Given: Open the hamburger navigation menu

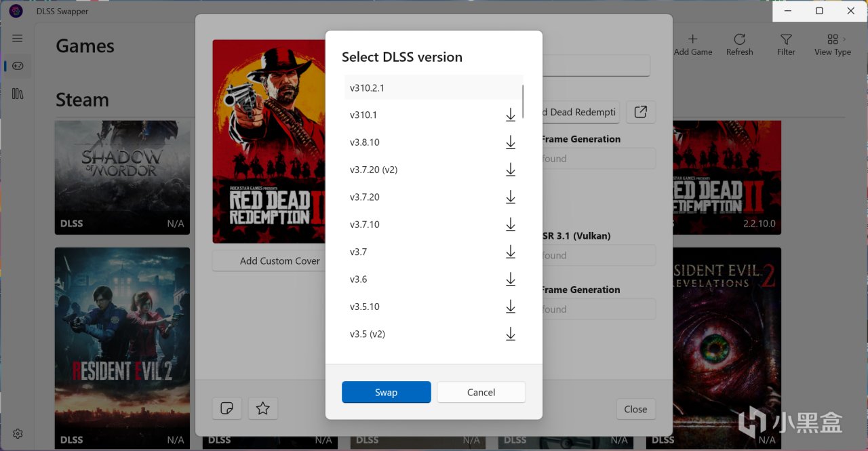Looking at the screenshot, I should 18,39.
